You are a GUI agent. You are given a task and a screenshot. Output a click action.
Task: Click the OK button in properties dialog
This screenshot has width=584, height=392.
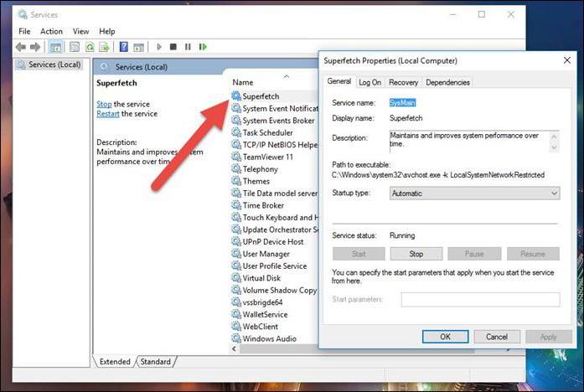444,337
